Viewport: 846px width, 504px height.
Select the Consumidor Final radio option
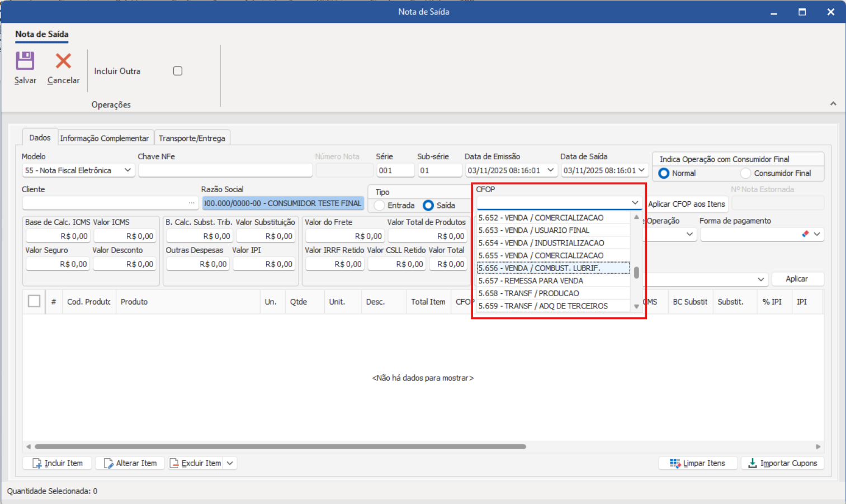[745, 173]
